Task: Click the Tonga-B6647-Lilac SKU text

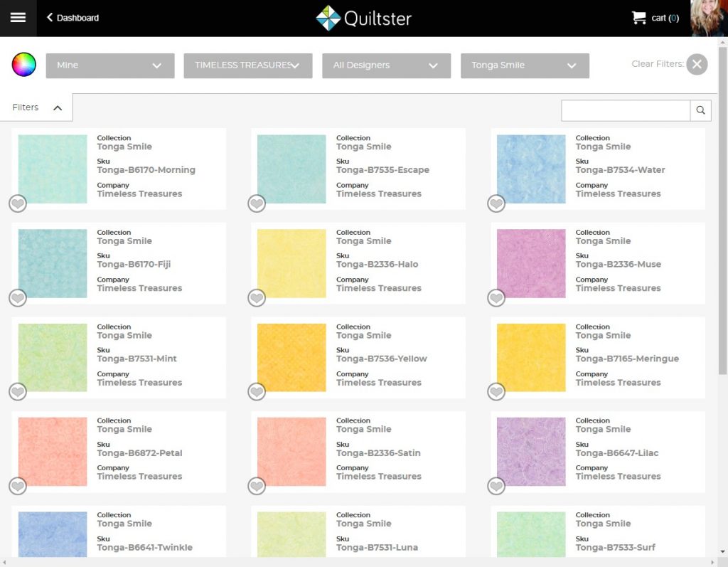Action: click(617, 453)
